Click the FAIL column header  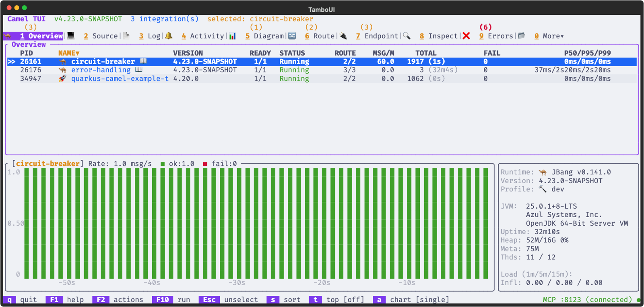click(x=492, y=53)
